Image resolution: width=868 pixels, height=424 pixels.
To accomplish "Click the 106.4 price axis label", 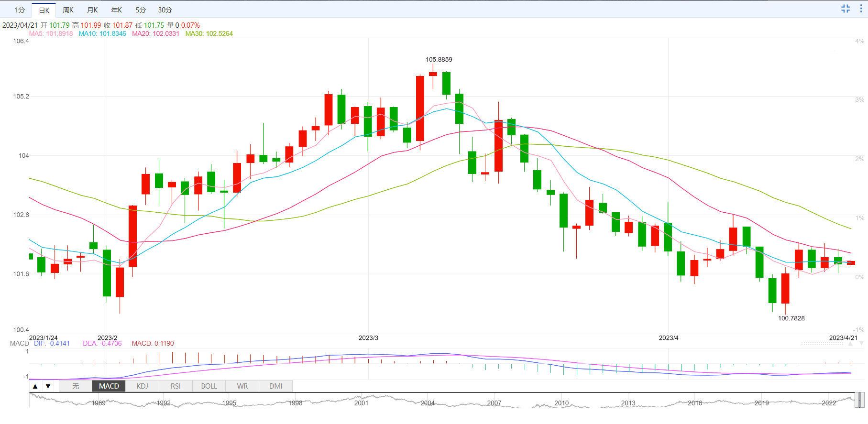I will click(x=21, y=41).
